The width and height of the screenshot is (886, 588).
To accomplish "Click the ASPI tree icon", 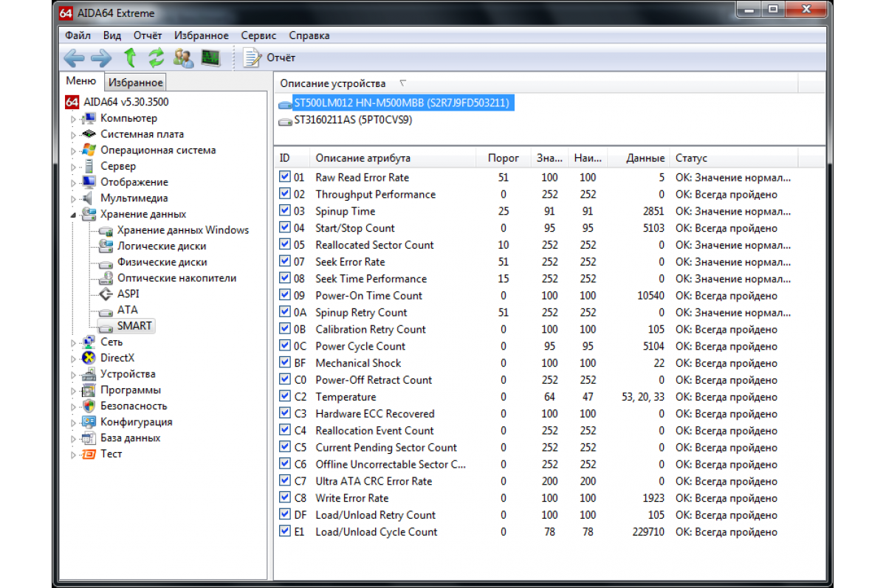I will 106,294.
